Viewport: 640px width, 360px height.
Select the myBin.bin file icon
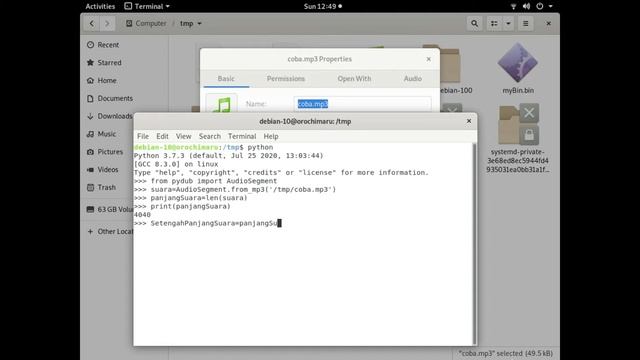(518, 62)
